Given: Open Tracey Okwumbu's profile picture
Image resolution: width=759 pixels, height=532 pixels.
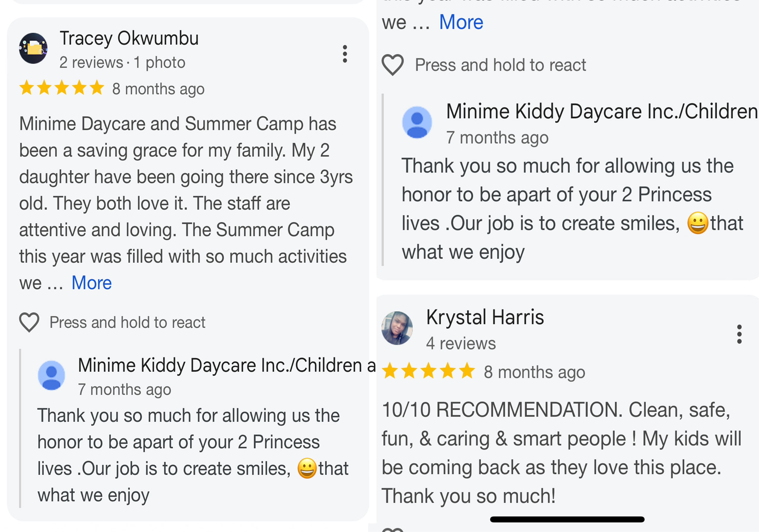Looking at the screenshot, I should (x=33, y=48).
